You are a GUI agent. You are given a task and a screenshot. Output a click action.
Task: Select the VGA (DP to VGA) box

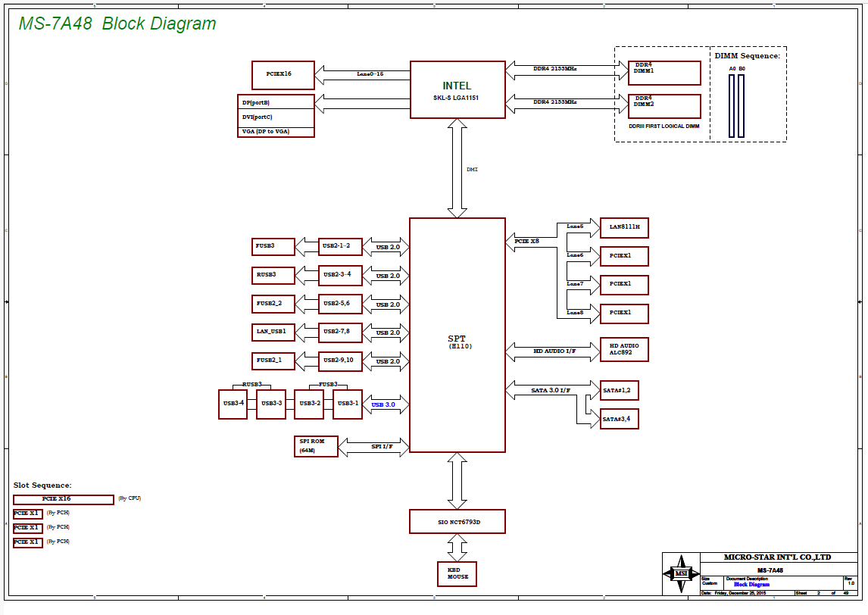[276, 132]
